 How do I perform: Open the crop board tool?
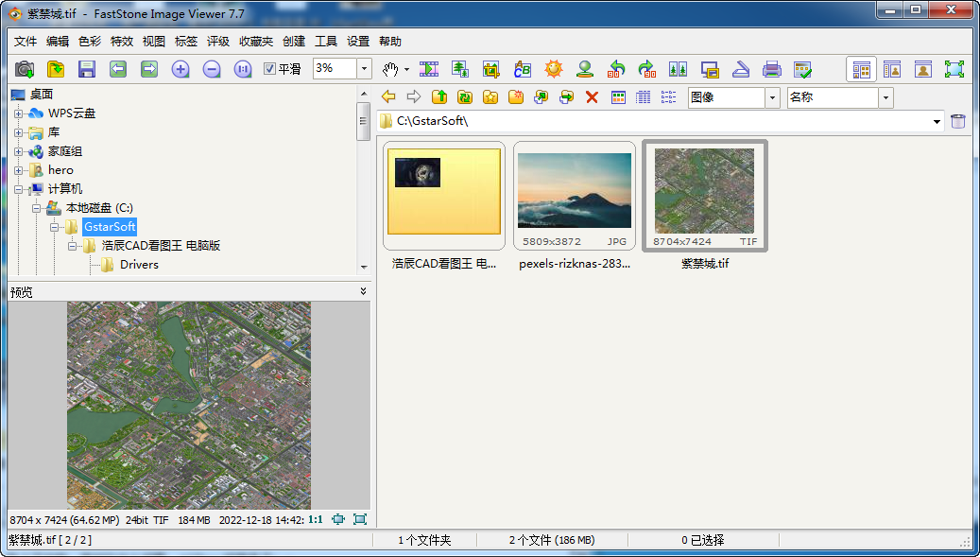491,69
